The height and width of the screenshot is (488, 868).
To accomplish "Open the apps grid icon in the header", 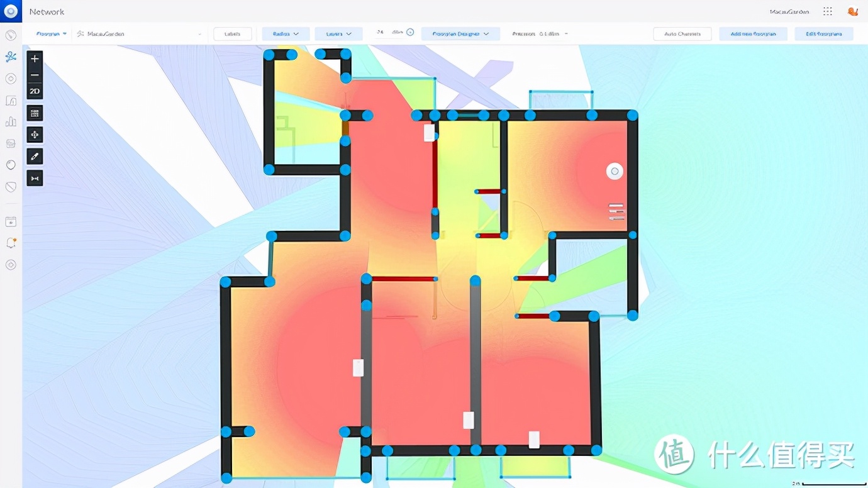I will coord(828,11).
